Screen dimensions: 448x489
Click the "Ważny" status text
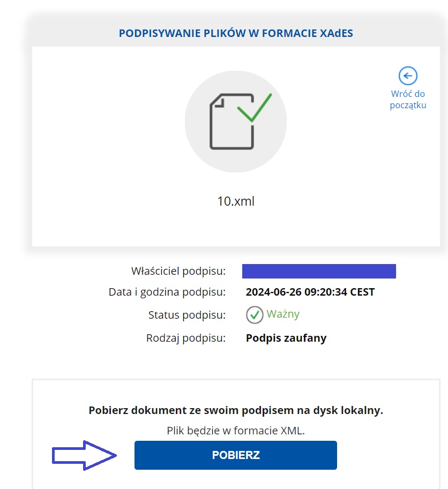click(x=283, y=314)
